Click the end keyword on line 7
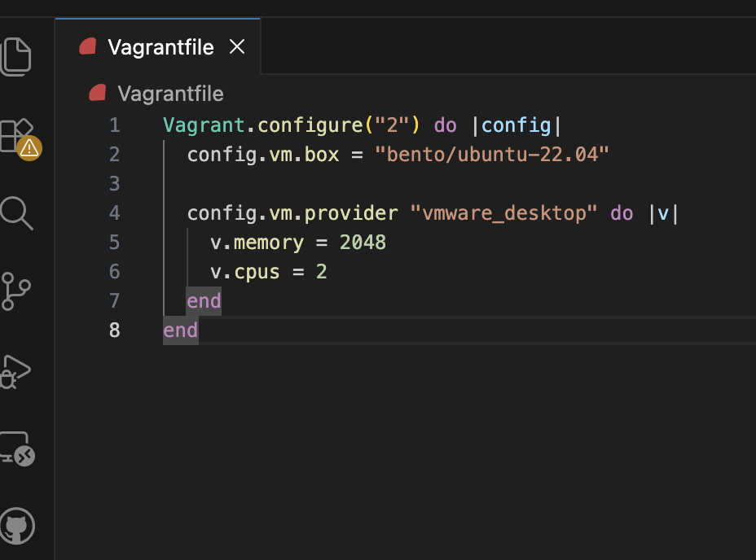This screenshot has height=560, width=756. click(203, 300)
